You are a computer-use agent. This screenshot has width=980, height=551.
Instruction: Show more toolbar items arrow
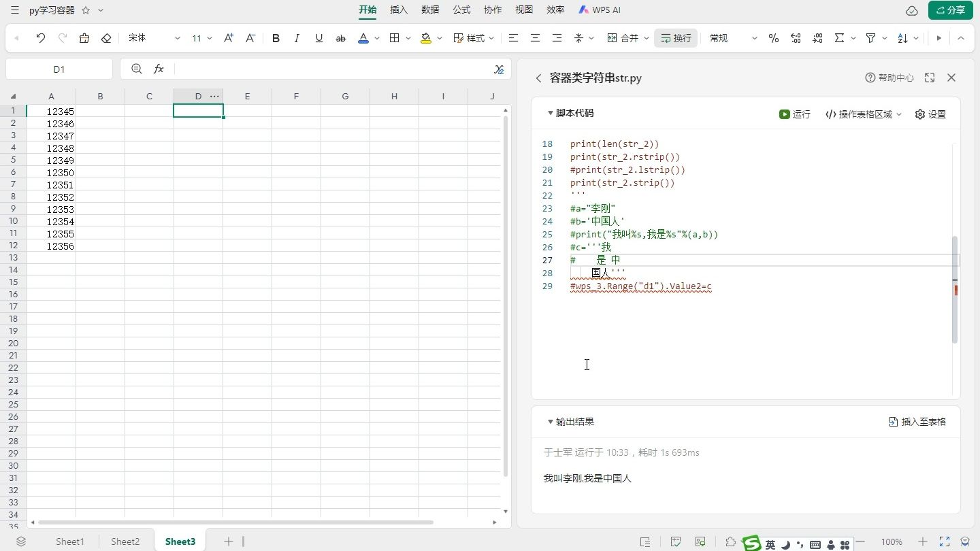(939, 38)
